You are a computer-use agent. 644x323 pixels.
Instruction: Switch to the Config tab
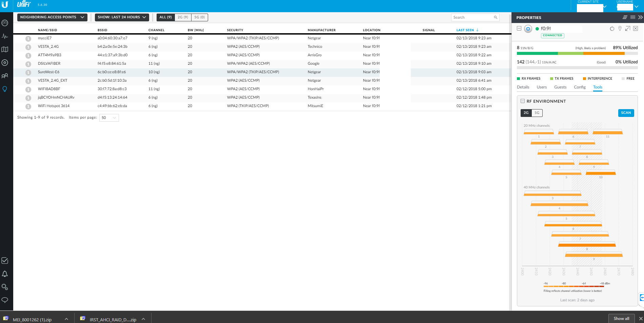(x=580, y=87)
